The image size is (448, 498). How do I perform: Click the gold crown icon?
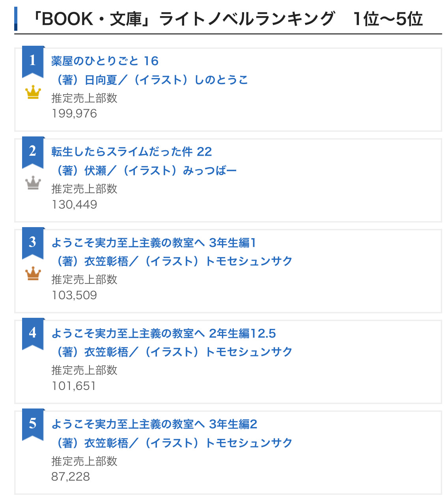(33, 93)
